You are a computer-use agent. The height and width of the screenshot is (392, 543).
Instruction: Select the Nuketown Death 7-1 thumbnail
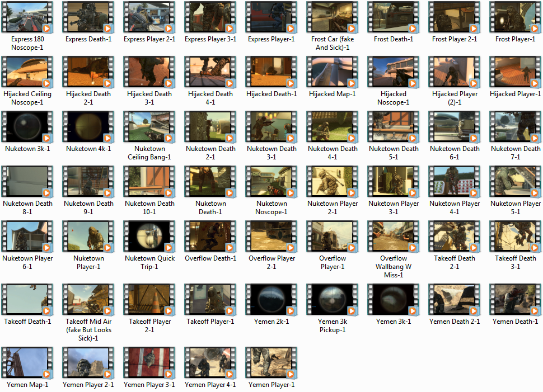pos(516,126)
